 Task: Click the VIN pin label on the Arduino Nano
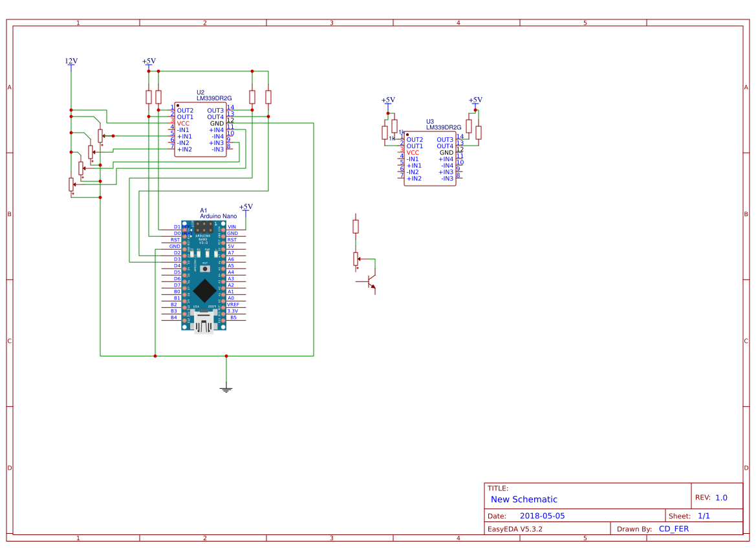click(233, 226)
